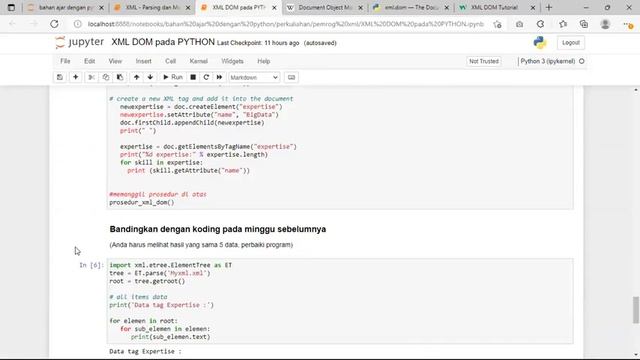This screenshot has height=360, width=640.
Task: Click the Jupyter logo
Action: coord(80,42)
